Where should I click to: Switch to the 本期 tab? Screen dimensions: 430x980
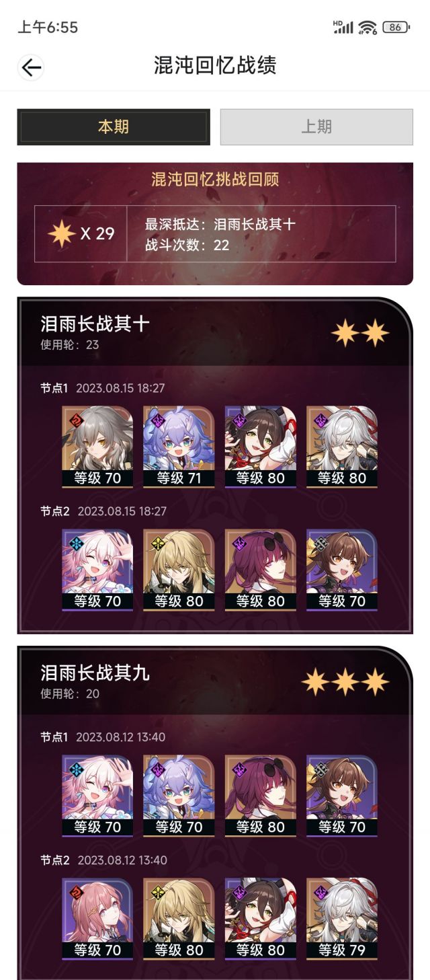pyautogui.click(x=114, y=127)
